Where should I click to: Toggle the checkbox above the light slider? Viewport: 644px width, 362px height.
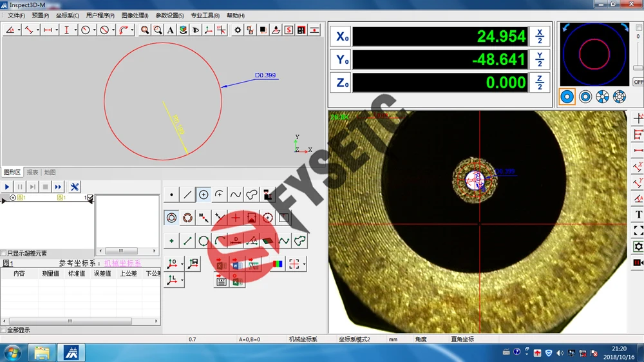(638, 27)
